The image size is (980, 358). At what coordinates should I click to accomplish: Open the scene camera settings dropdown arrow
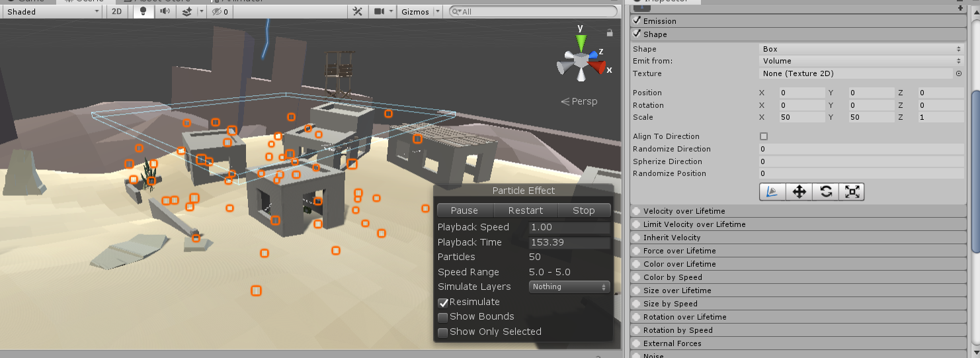pyautogui.click(x=391, y=12)
